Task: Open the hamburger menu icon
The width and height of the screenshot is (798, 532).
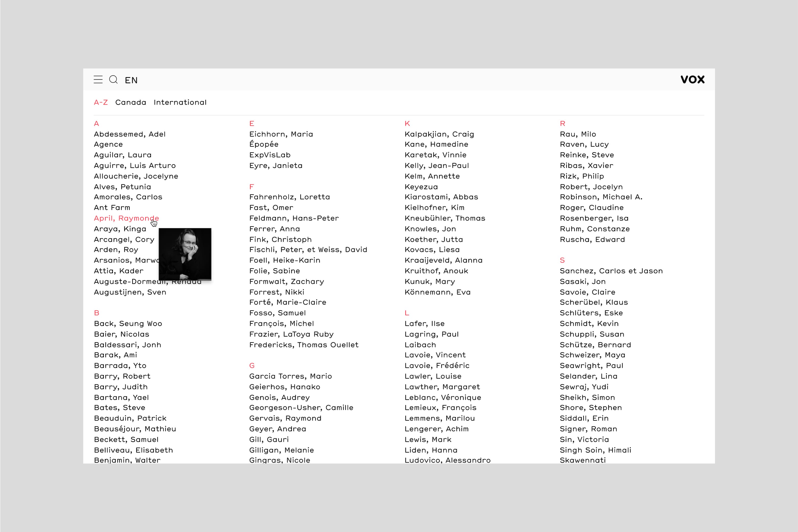Action: tap(98, 80)
